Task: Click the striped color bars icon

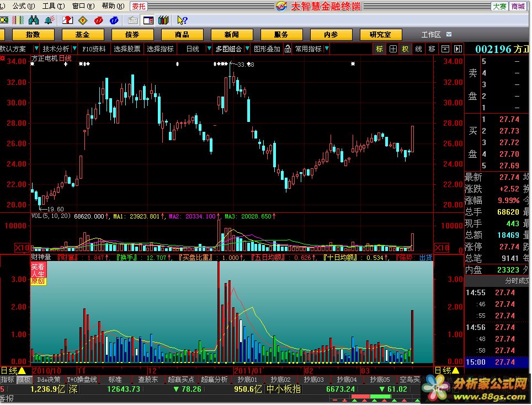Action: tap(18, 20)
